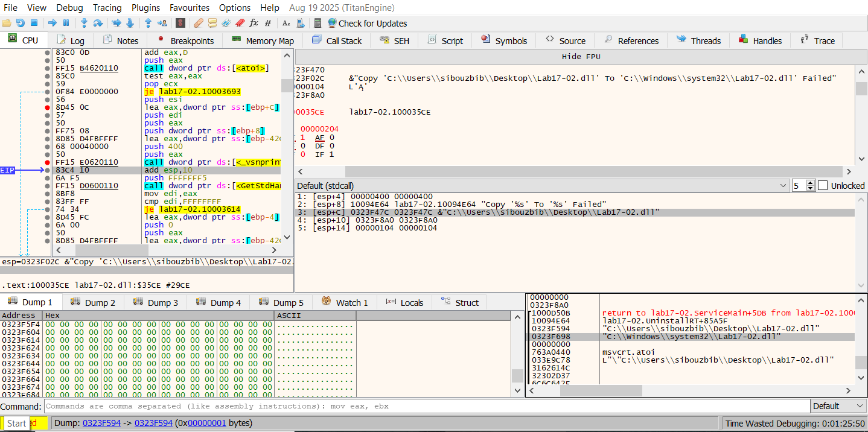This screenshot has width=868, height=432.
Task: Toggle breakpoint on the _vsnprintf call line
Action: pyautogui.click(x=48, y=162)
